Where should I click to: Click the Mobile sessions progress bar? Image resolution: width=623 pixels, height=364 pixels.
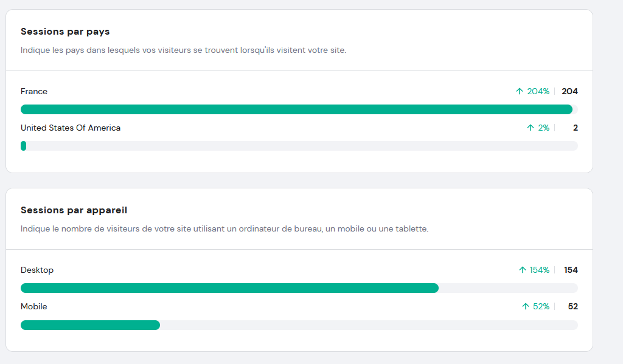(299, 325)
